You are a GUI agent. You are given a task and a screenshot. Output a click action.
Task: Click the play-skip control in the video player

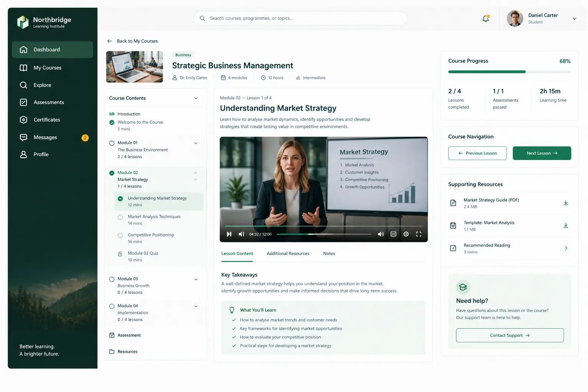click(x=229, y=234)
